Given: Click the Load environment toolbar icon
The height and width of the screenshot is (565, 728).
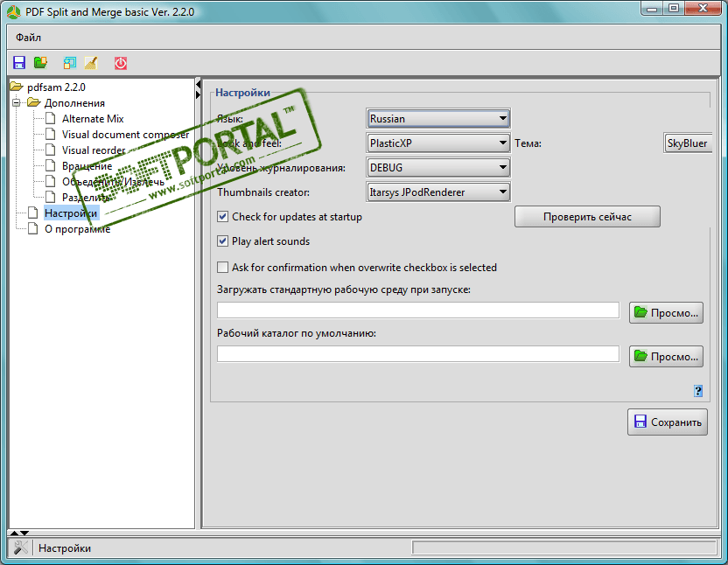Looking at the screenshot, I should (x=40, y=63).
